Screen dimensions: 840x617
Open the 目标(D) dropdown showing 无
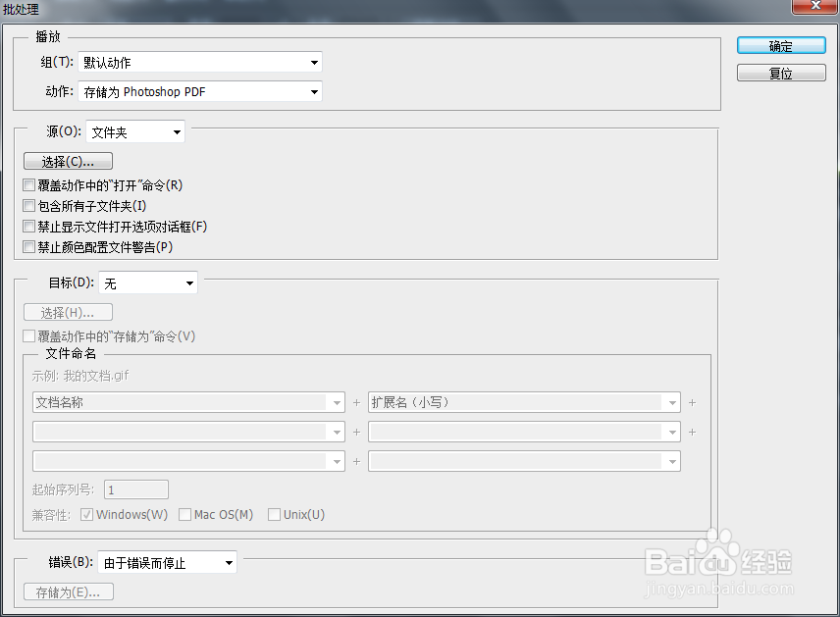point(148,283)
